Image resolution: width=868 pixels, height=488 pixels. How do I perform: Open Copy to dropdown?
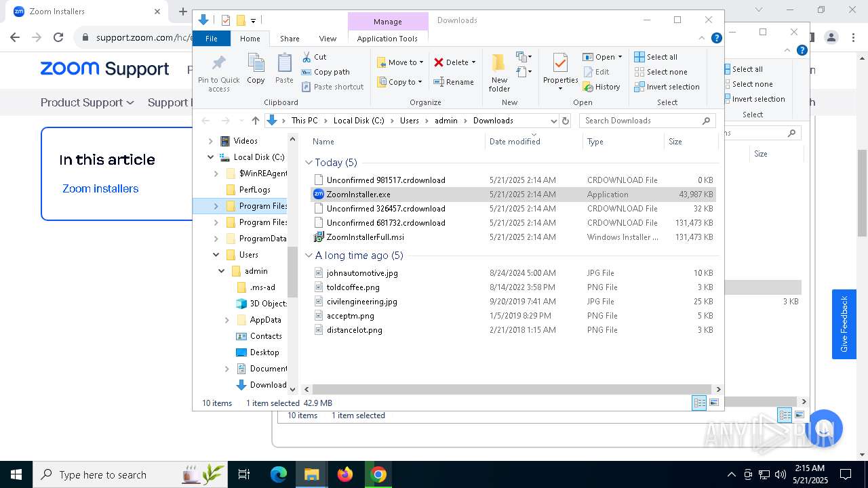[400, 82]
